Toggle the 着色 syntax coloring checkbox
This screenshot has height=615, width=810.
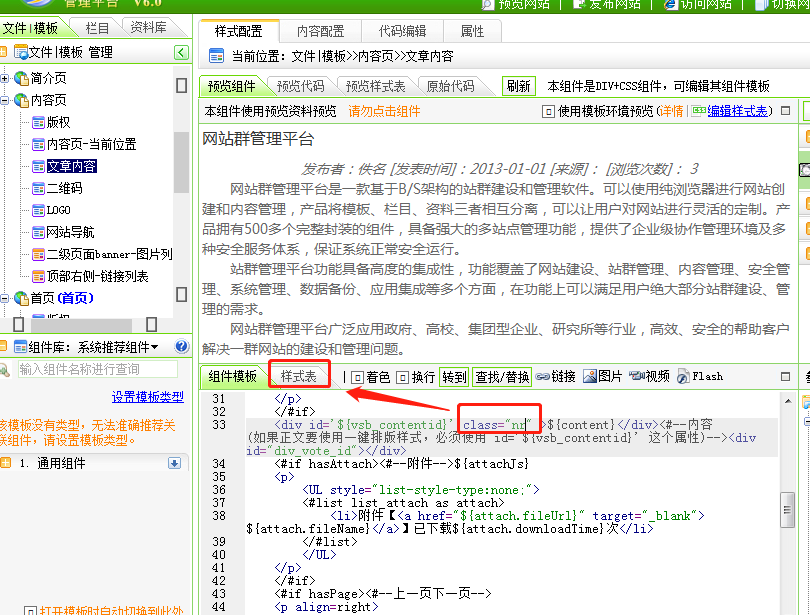[357, 377]
